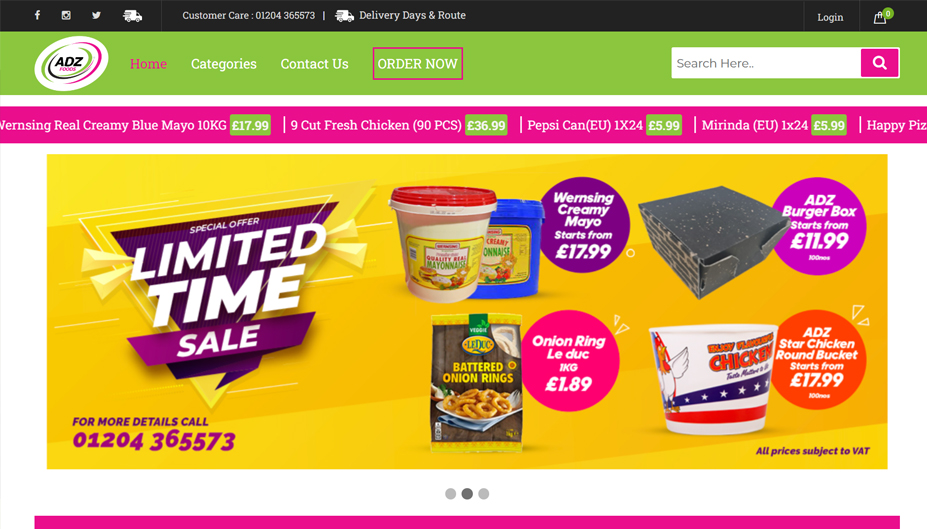
Task: Select the first carousel slide dot
Action: [450, 494]
